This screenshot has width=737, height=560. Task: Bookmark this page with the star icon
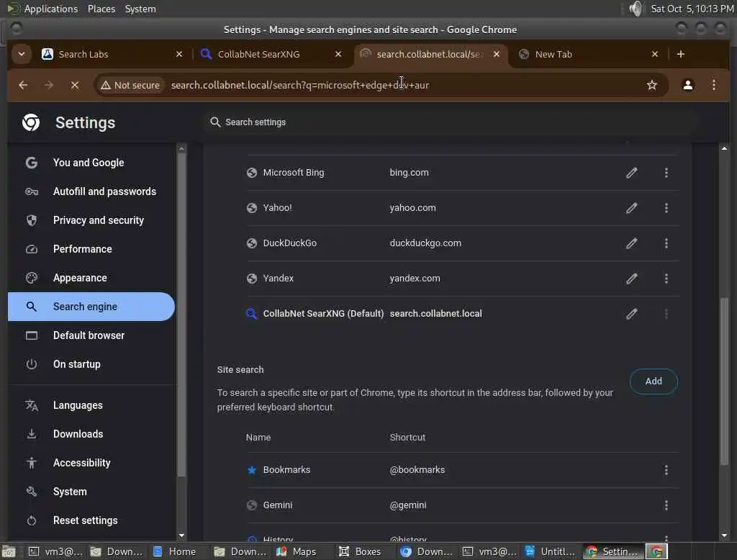coord(652,85)
